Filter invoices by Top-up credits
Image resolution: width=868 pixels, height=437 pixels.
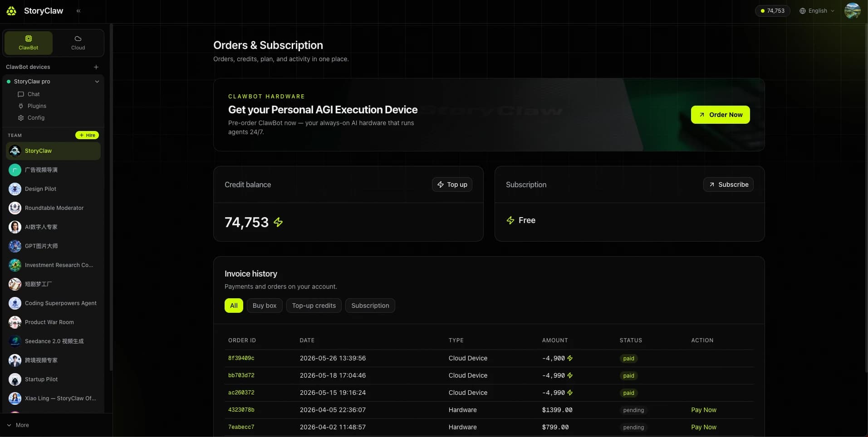(314, 306)
